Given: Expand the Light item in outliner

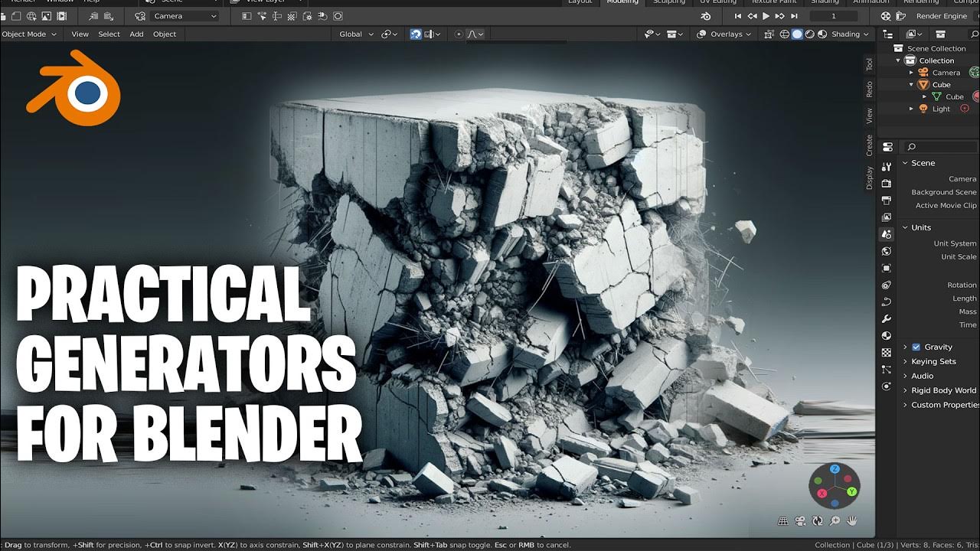Looking at the screenshot, I should pyautogui.click(x=911, y=109).
